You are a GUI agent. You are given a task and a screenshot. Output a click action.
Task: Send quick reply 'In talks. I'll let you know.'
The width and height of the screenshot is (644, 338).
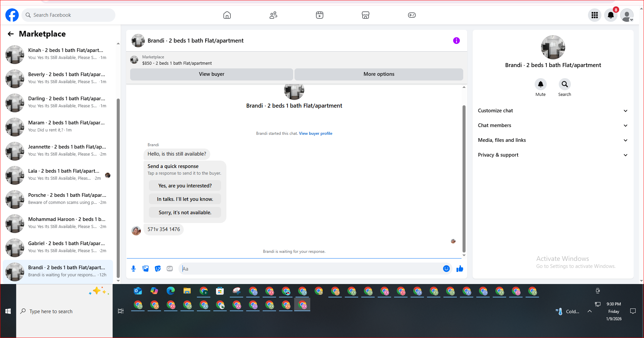pyautogui.click(x=185, y=199)
